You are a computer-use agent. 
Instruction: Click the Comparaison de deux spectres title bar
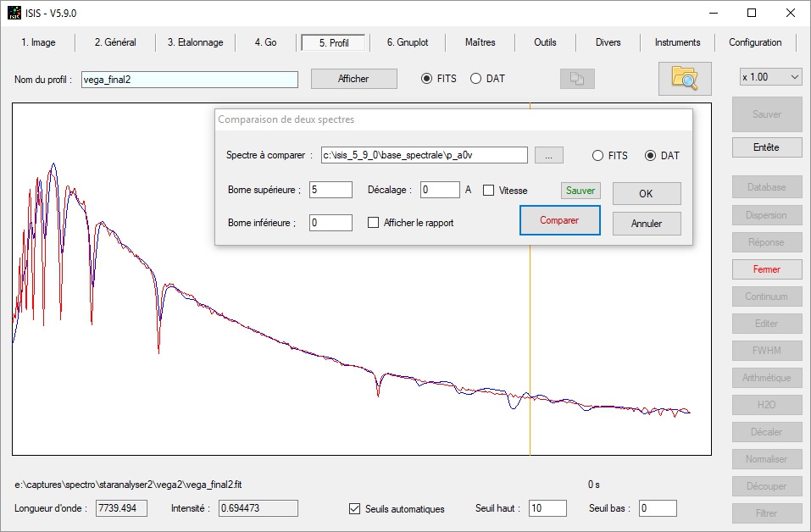453,119
